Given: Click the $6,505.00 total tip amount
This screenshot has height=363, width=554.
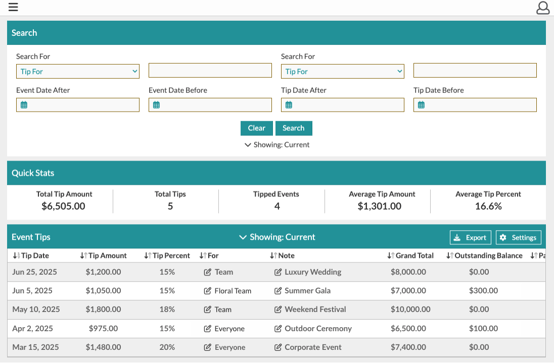Looking at the screenshot, I should pyautogui.click(x=63, y=206).
